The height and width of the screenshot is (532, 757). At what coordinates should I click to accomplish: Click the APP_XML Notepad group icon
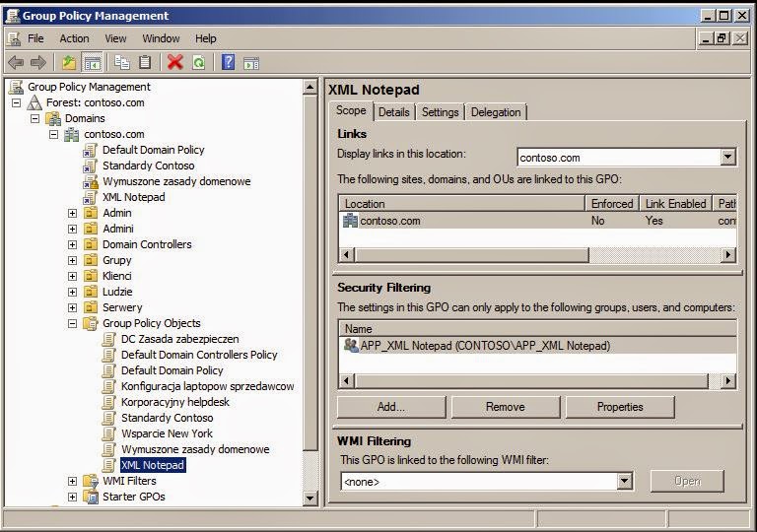pyautogui.click(x=351, y=345)
